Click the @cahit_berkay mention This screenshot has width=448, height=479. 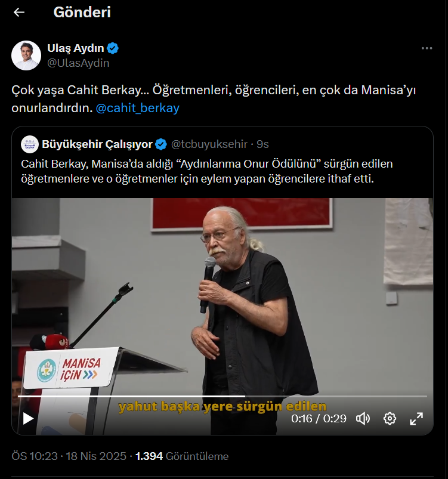click(138, 108)
